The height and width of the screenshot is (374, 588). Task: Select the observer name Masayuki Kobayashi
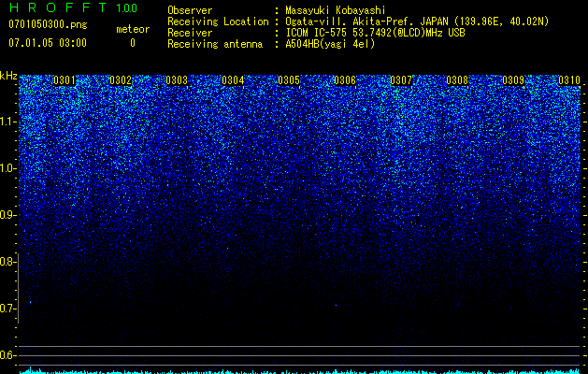[x=336, y=10]
